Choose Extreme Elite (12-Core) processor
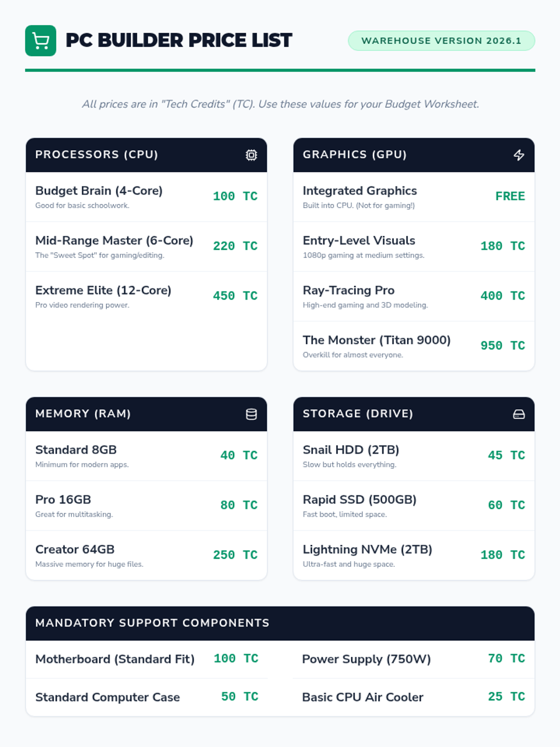Screen dimensions: 560x747 click(147, 296)
